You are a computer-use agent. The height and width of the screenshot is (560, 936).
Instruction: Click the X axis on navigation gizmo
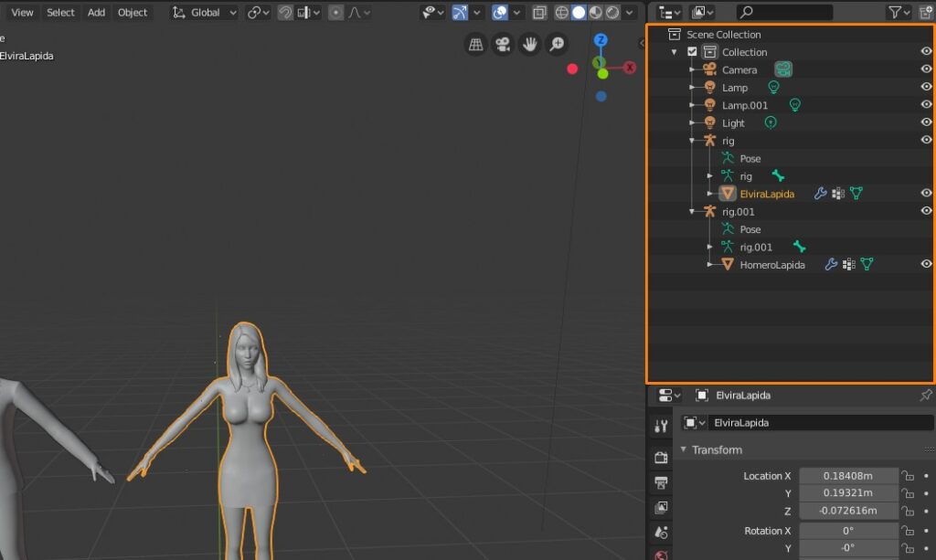tap(629, 68)
